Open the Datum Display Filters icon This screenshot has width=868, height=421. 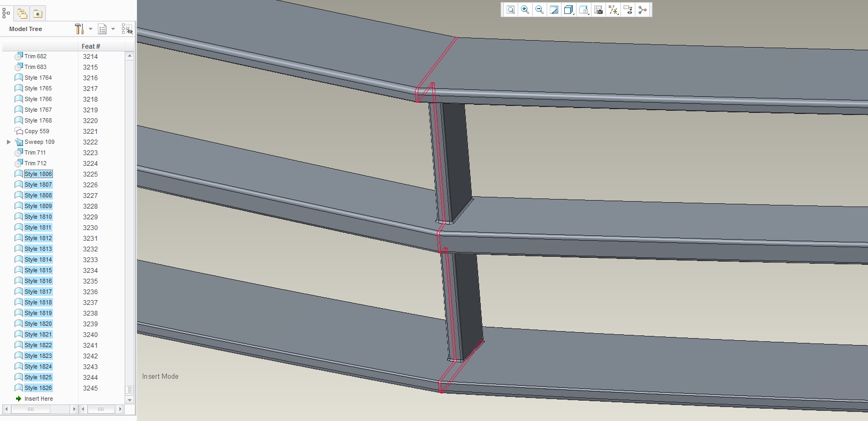click(x=613, y=10)
